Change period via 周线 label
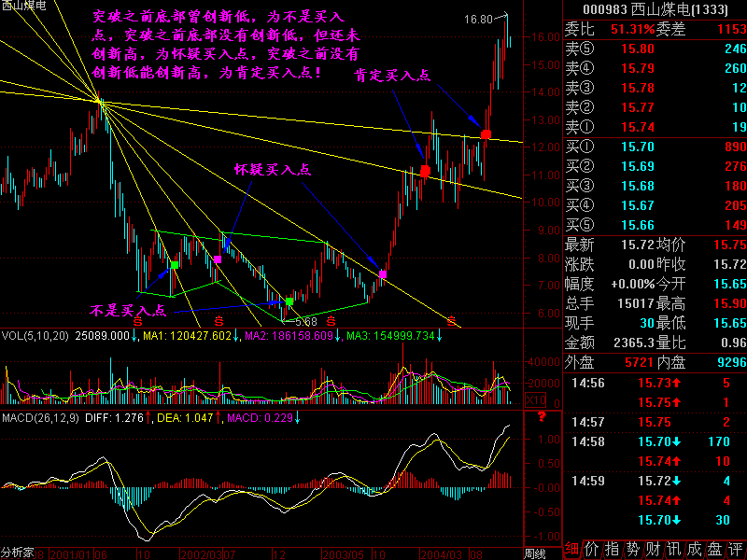Viewport: 747px width, 560px height. pyautogui.click(x=534, y=554)
